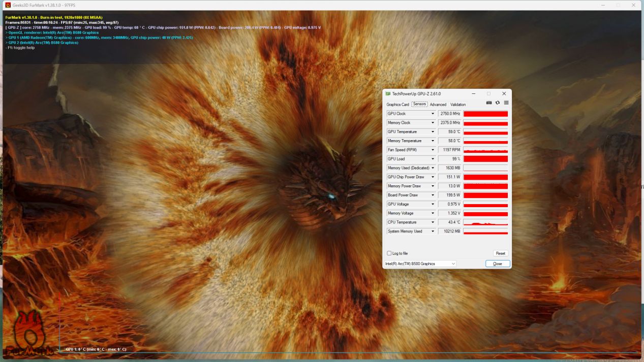Click the GPU-Z title bar app icon
644x362 pixels.
click(x=388, y=93)
